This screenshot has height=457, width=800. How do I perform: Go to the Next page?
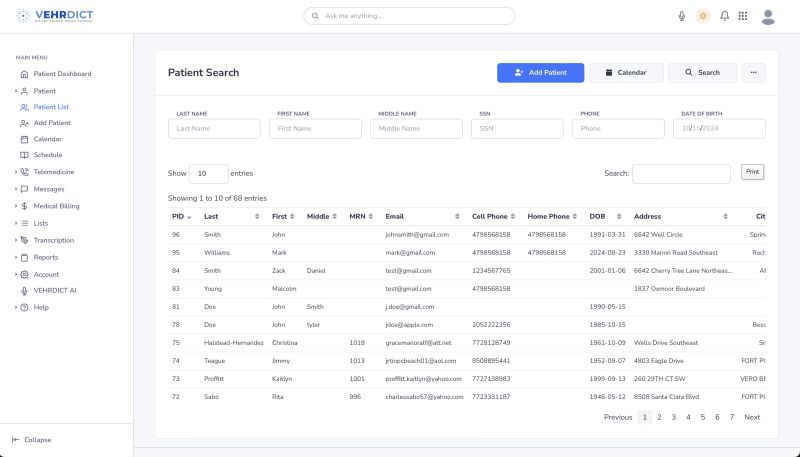point(752,417)
